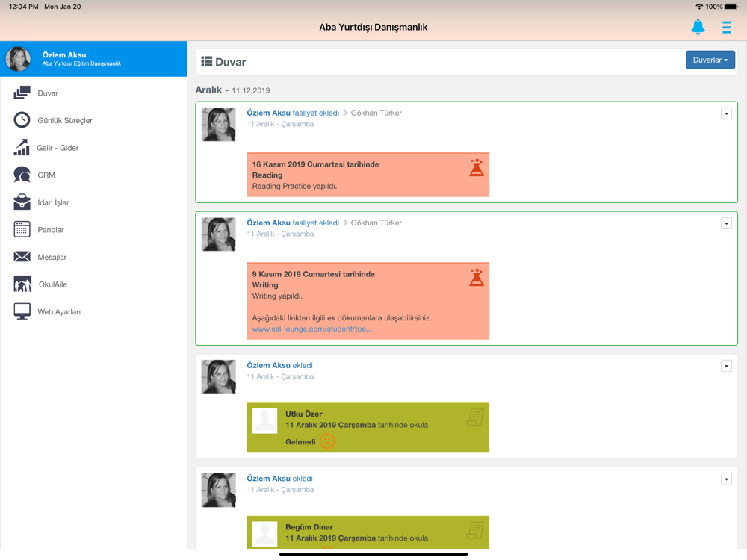Select Özlem Aksu profile photo in sidebar header
747x560 pixels.
pyautogui.click(x=18, y=58)
